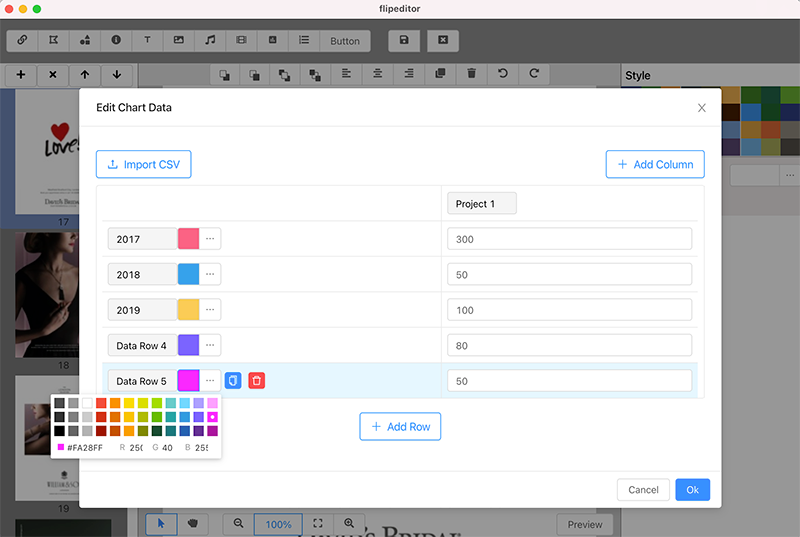Click the music note audio icon
The image size is (800, 537).
(210, 40)
